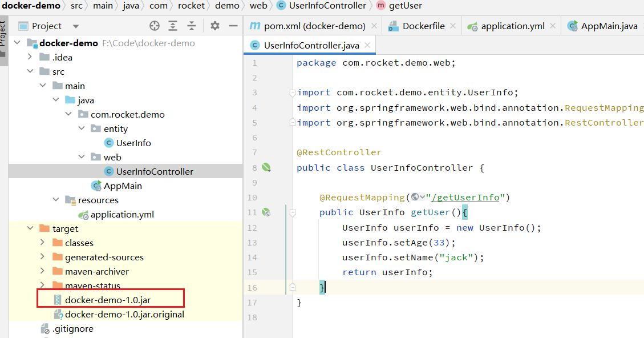644x338 pixels.
Task: Expand the maven-archiver folder chevron
Action: click(x=43, y=271)
